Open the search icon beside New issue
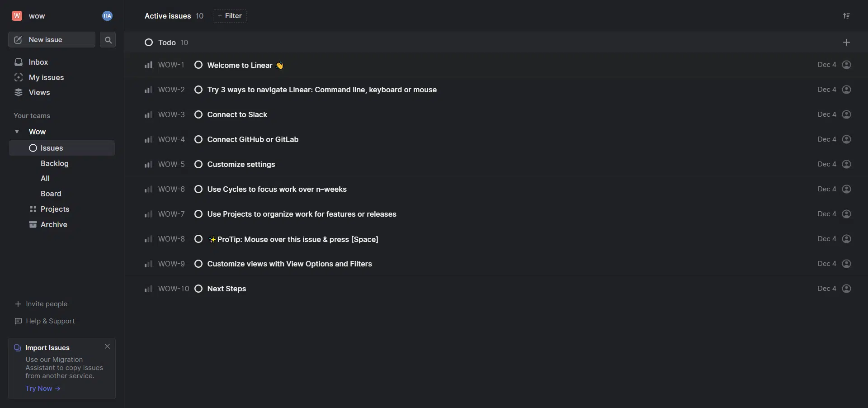This screenshot has width=868, height=408. point(108,40)
